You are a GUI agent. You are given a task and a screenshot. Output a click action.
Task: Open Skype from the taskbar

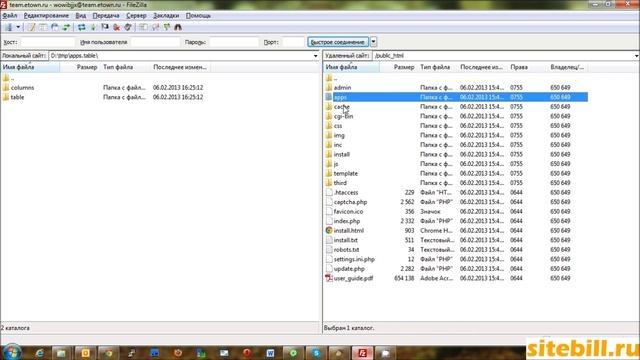pos(316,353)
